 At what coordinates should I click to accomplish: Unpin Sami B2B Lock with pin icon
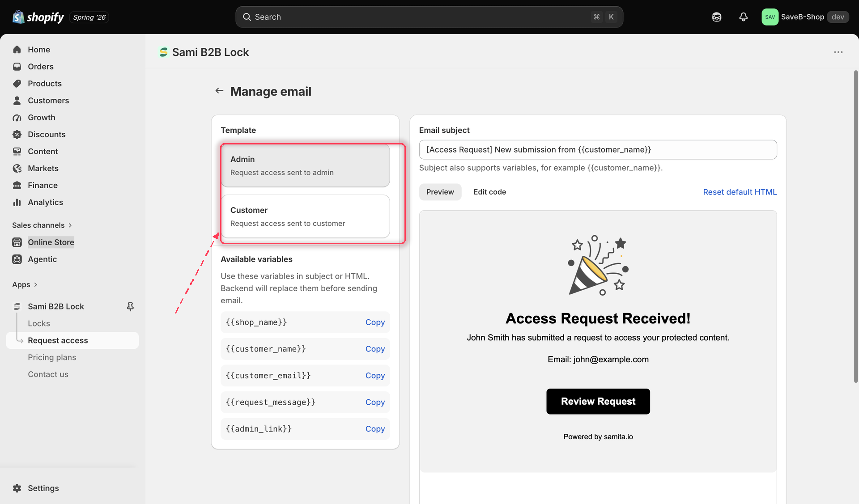click(x=130, y=306)
